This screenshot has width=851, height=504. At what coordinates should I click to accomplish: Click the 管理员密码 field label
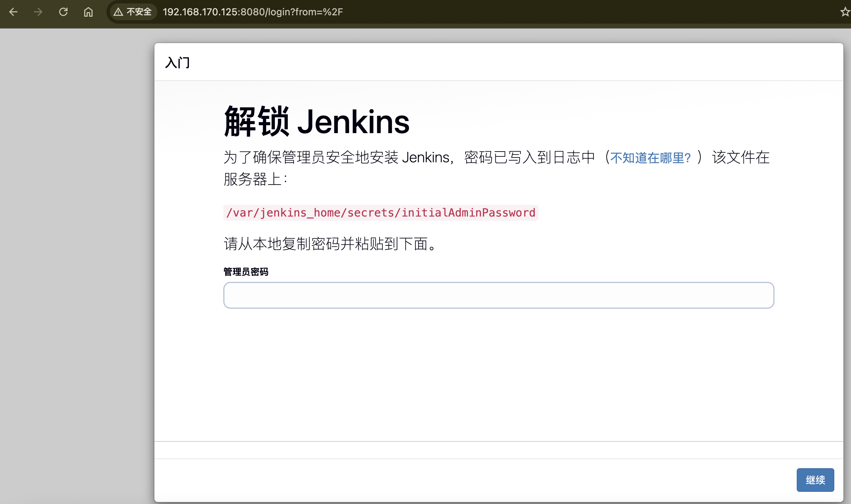pos(246,272)
